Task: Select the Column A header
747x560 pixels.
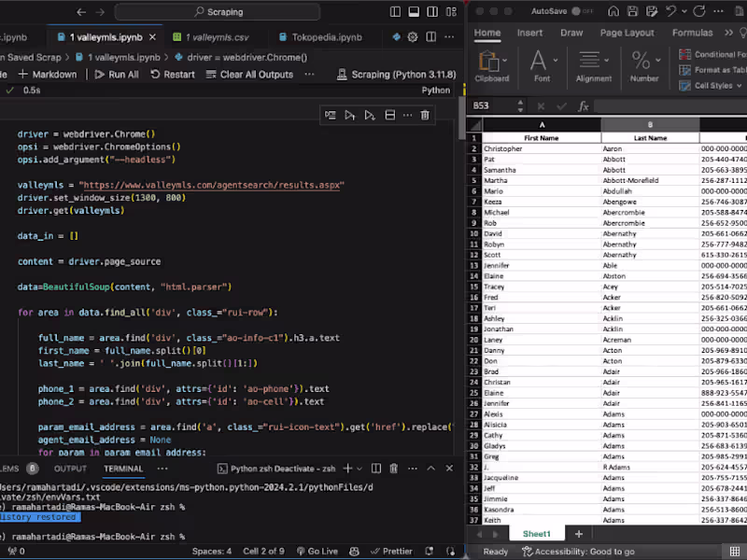Action: pos(542,124)
